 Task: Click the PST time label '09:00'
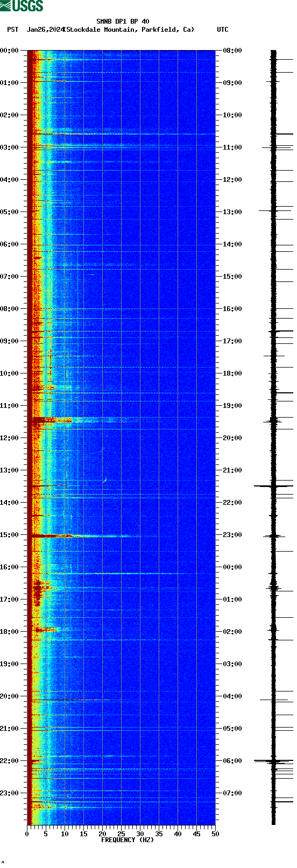point(10,341)
